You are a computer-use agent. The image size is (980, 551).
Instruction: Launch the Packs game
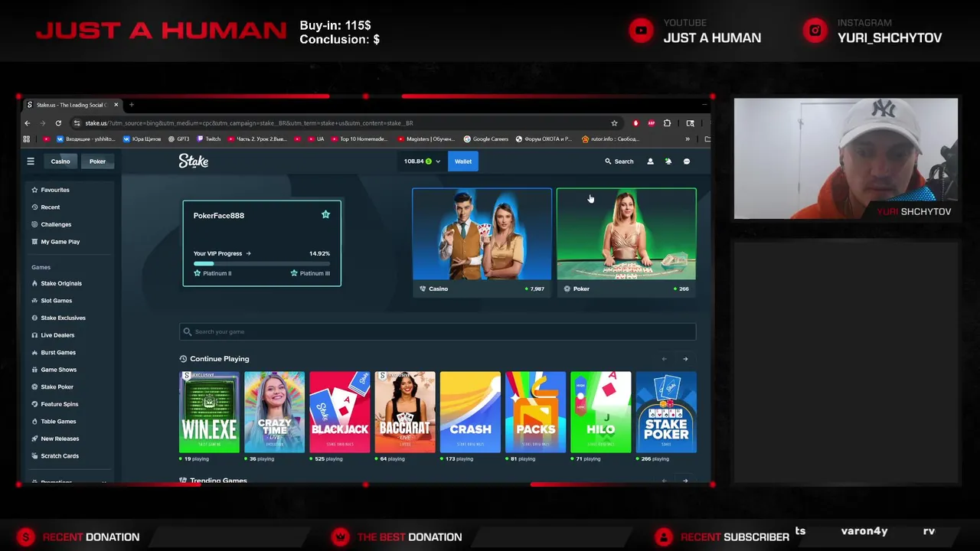[x=535, y=412]
